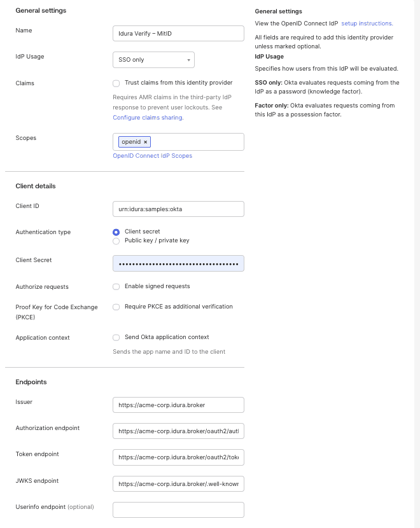Enable Trust claims from this identity provider
Image resolution: width=420 pixels, height=528 pixels.
pyautogui.click(x=116, y=83)
